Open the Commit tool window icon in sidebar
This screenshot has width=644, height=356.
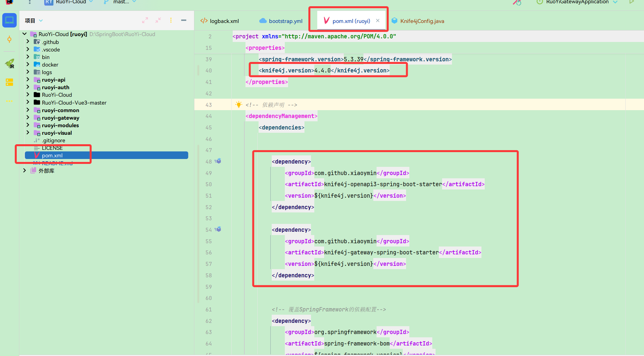9,39
